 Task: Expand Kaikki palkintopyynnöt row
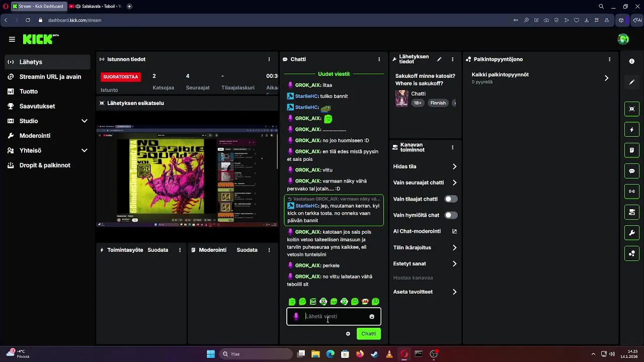540,78
